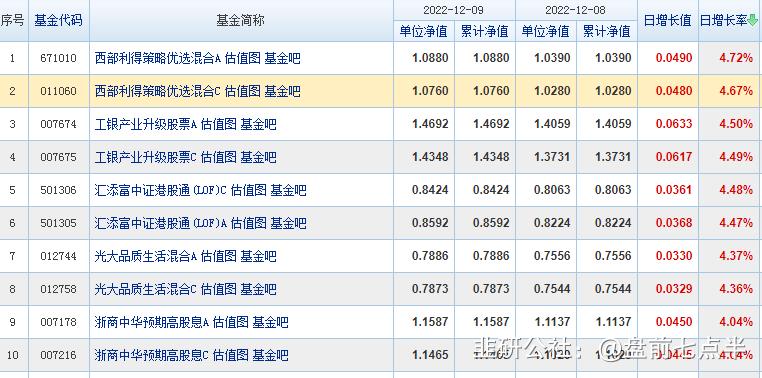Viewport: 762px width, 378px height.
Task: Open 基金吧 for 浙商中华预期高股息A
Action: (271, 322)
